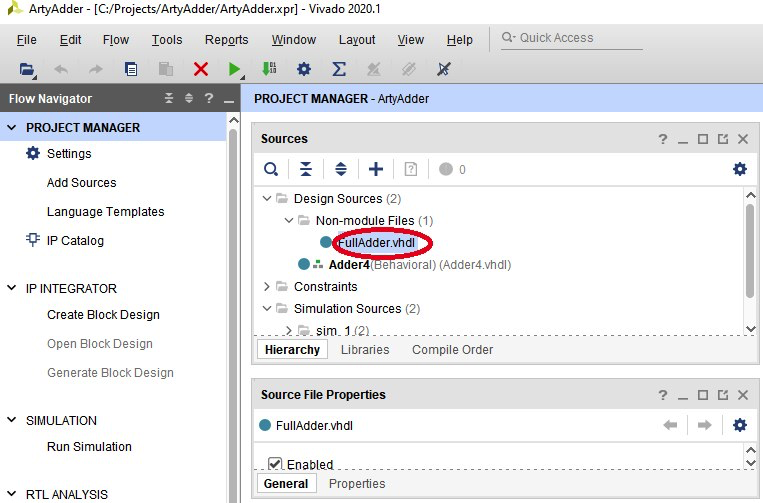763x503 pixels.
Task: Select Adder4 Behavioral source
Action: [419, 265]
